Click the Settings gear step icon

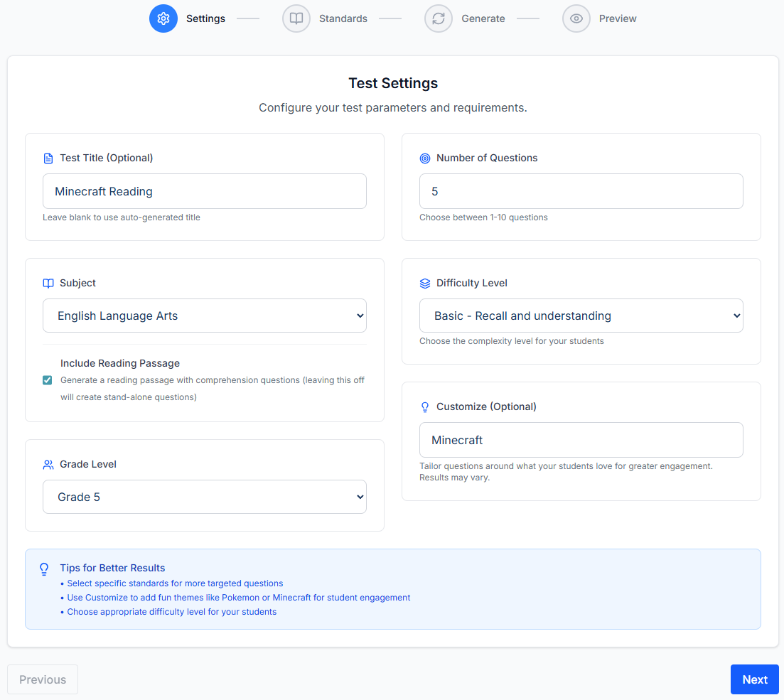(x=163, y=18)
